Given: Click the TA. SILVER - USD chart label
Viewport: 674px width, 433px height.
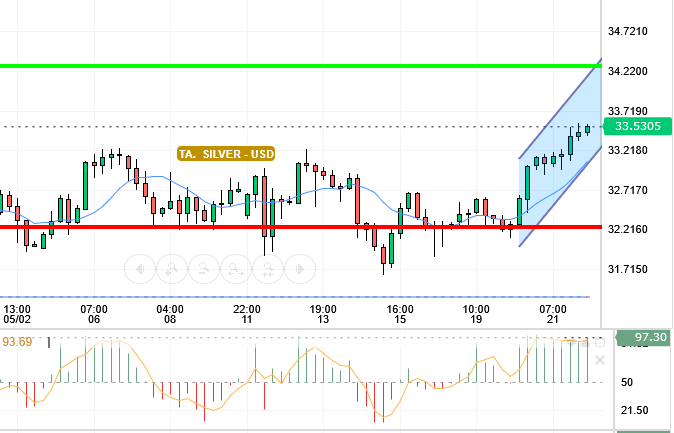Looking at the screenshot, I should [x=226, y=154].
